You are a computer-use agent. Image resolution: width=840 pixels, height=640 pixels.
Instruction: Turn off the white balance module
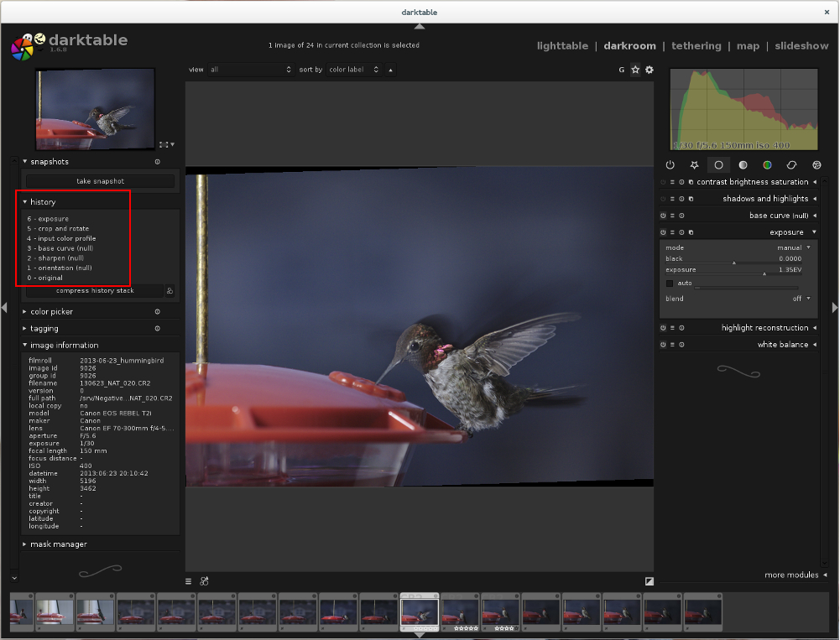point(663,345)
